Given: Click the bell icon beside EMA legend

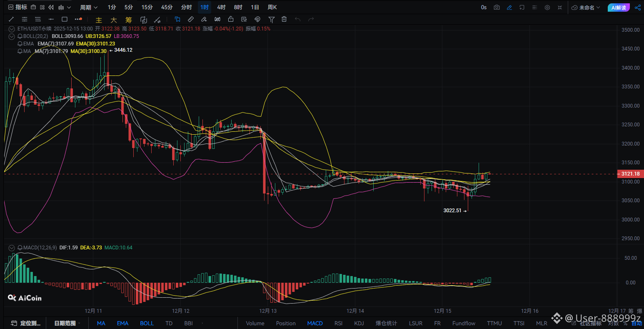Looking at the screenshot, I should (x=20, y=44).
